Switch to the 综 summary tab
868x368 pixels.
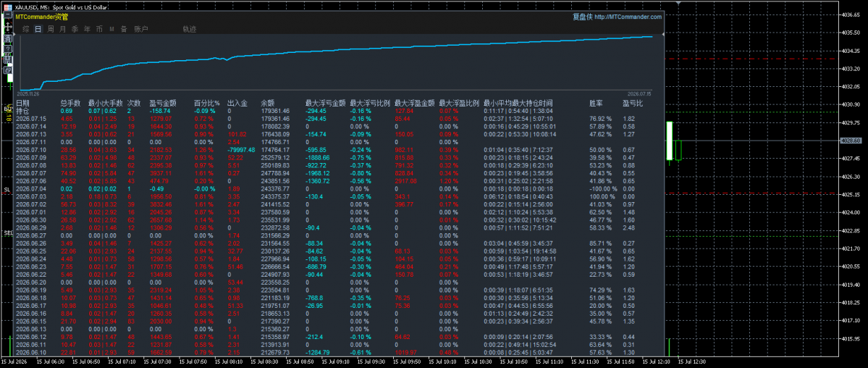[x=26, y=29]
